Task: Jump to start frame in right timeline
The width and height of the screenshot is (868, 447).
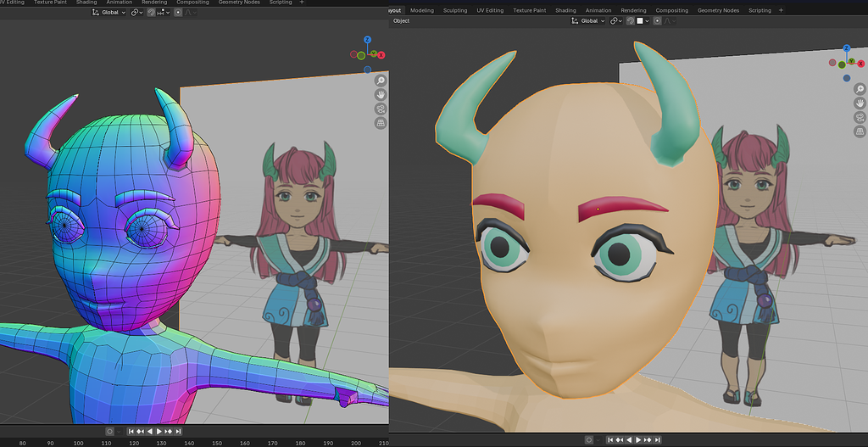Action: [610, 440]
